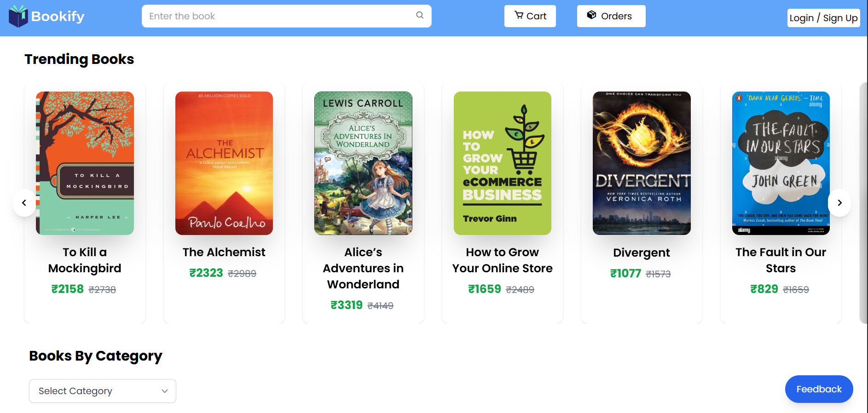The height and width of the screenshot is (413, 868).
Task: Click the ₹1077 price of Divergent
Action: click(625, 274)
